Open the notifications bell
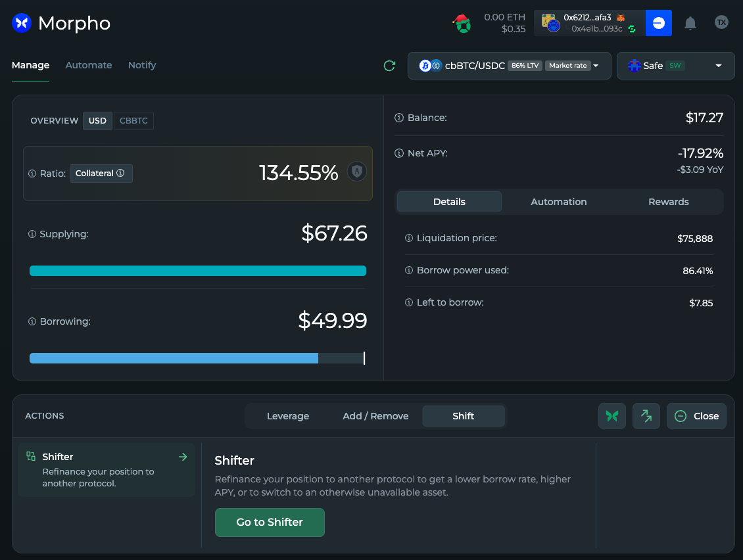This screenshot has width=743, height=560. pyautogui.click(x=690, y=23)
